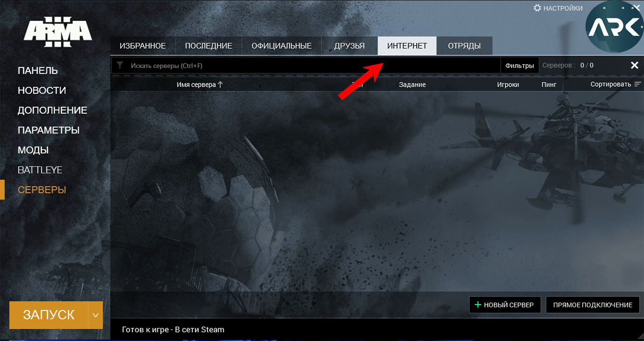Click the filter funnel icon in search bar
This screenshot has height=341, width=644.
coord(120,66)
